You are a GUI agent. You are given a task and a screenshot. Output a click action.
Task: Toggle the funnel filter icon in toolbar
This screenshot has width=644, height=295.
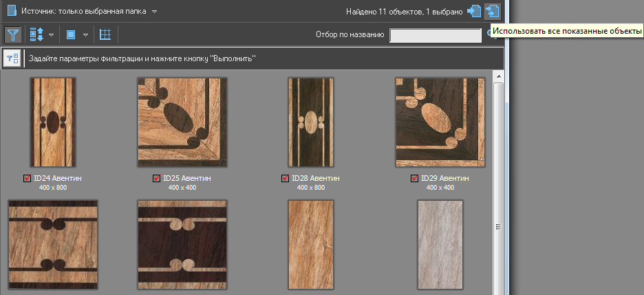(x=12, y=34)
